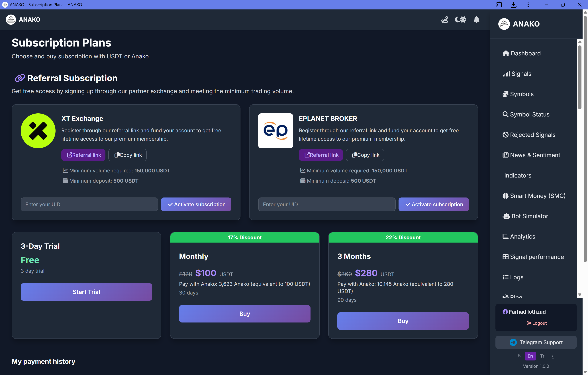
Task: Click the Subscription Plans page title
Action: click(x=62, y=43)
